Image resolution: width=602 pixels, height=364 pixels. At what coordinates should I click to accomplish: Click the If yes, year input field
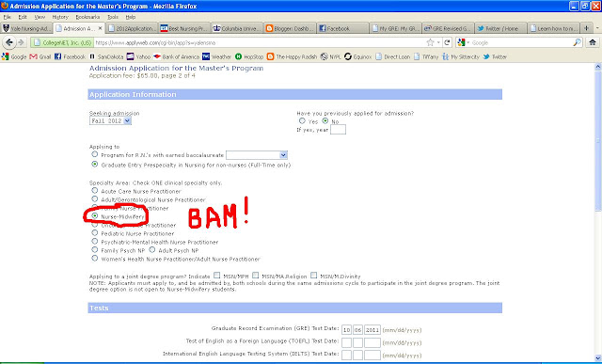[338, 130]
